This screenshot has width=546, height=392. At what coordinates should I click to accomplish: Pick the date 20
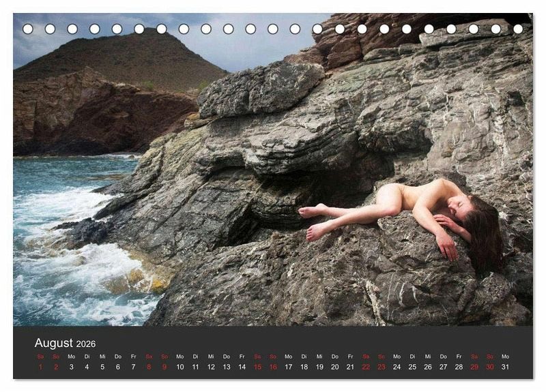335,367
